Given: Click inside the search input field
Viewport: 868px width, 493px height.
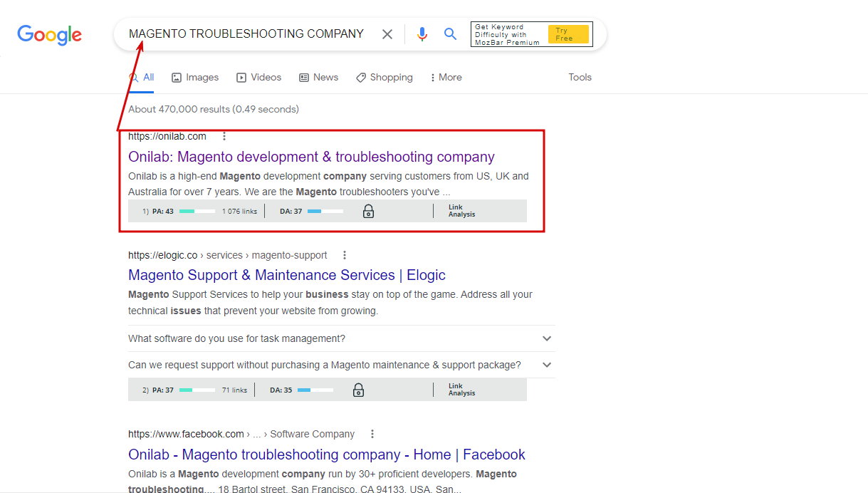Looking at the screenshot, I should click(249, 33).
